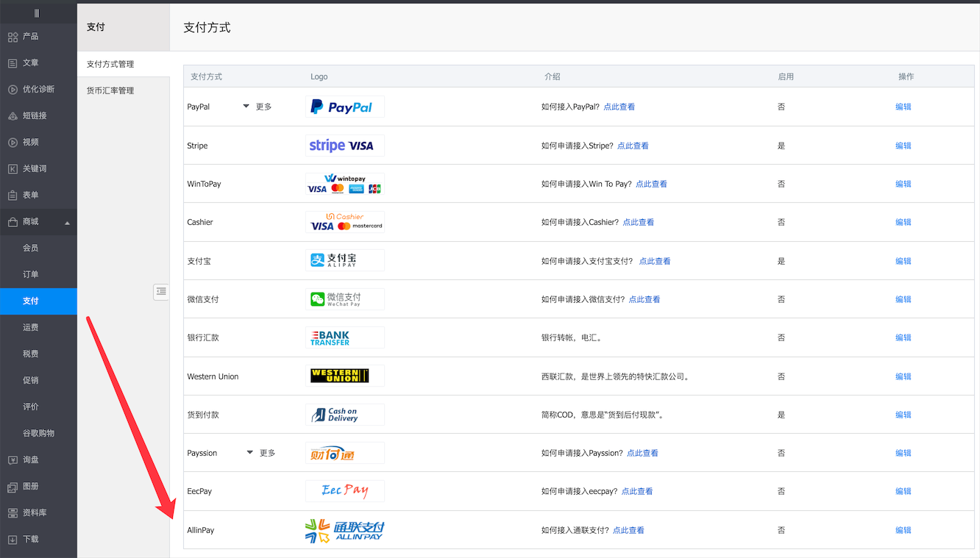
Task: Click the keyword K icon
Action: [13, 169]
